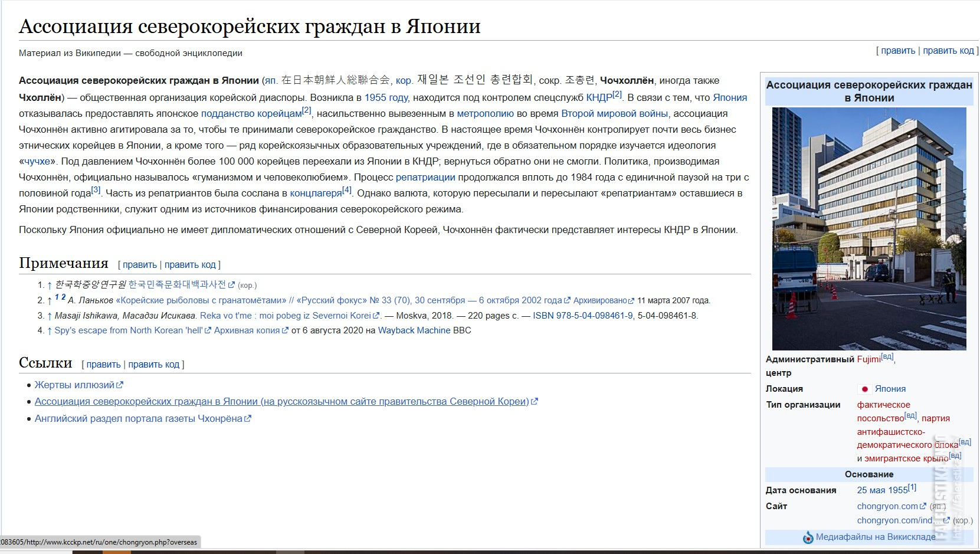Open 'Медиафайлы на Викискладе' link
Image resolution: width=980 pixels, height=554 pixels.
click(876, 537)
